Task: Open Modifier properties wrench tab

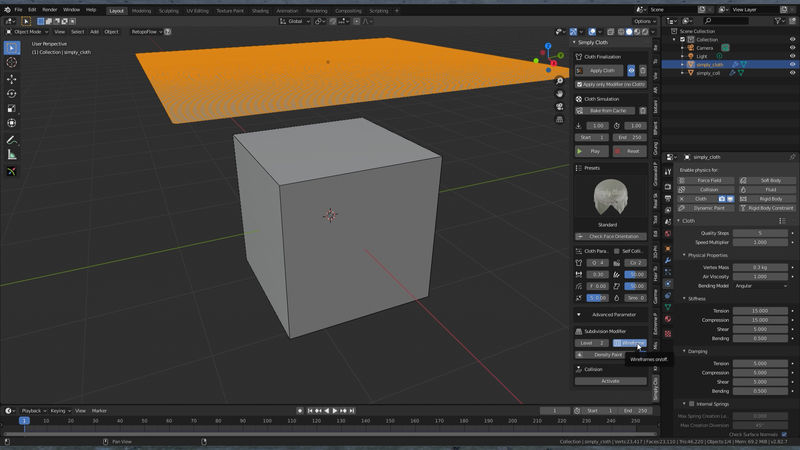Action: (668, 260)
